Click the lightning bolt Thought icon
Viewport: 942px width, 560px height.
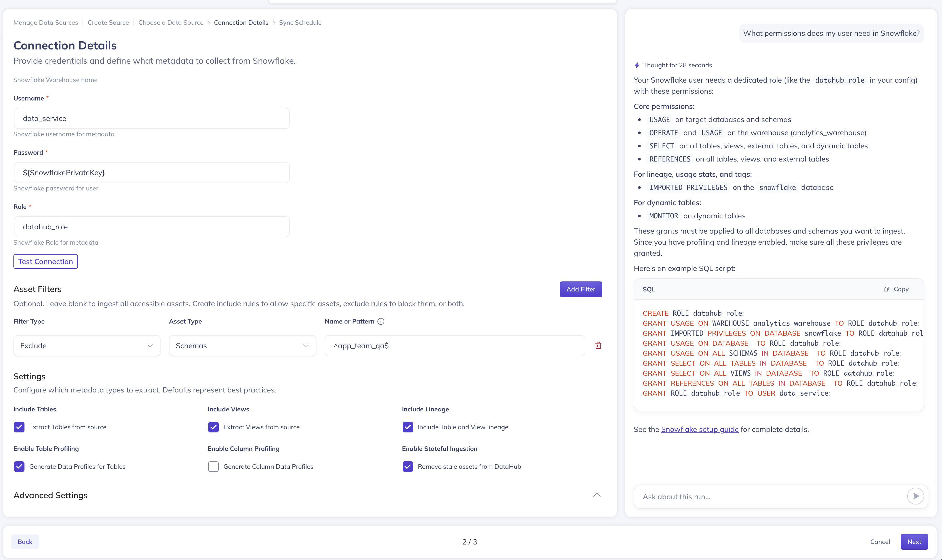[x=637, y=65]
